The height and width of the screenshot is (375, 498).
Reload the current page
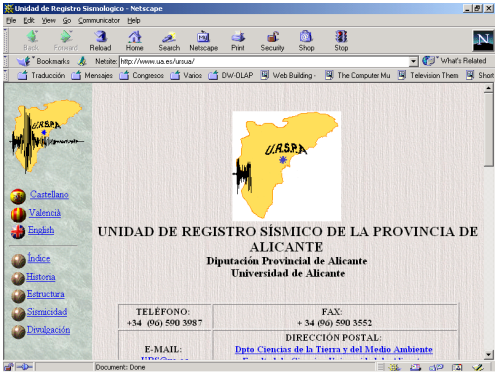point(100,41)
